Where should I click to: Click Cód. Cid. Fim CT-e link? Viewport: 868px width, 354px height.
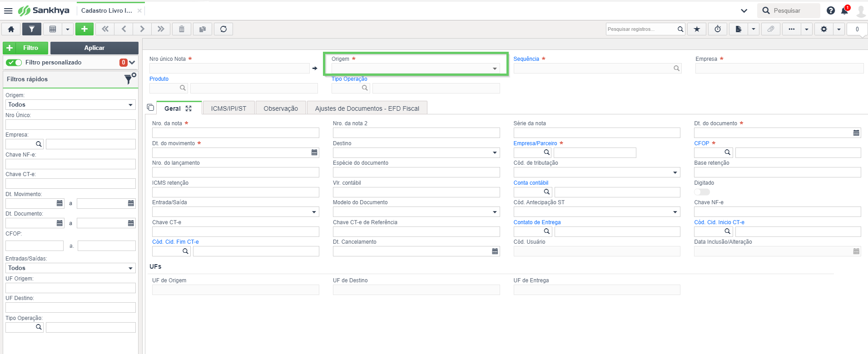175,242
